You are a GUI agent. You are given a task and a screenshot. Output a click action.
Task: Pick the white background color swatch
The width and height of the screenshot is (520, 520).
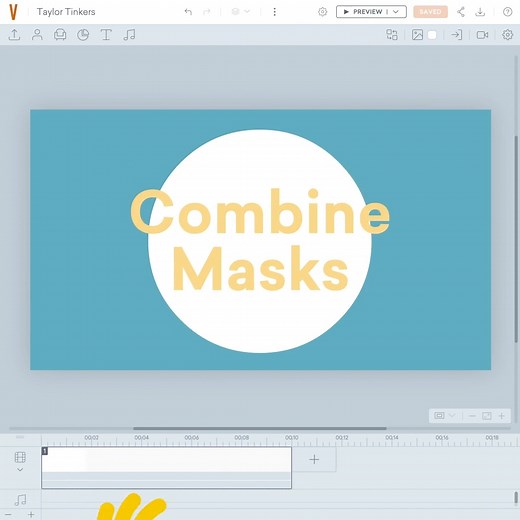point(432,35)
